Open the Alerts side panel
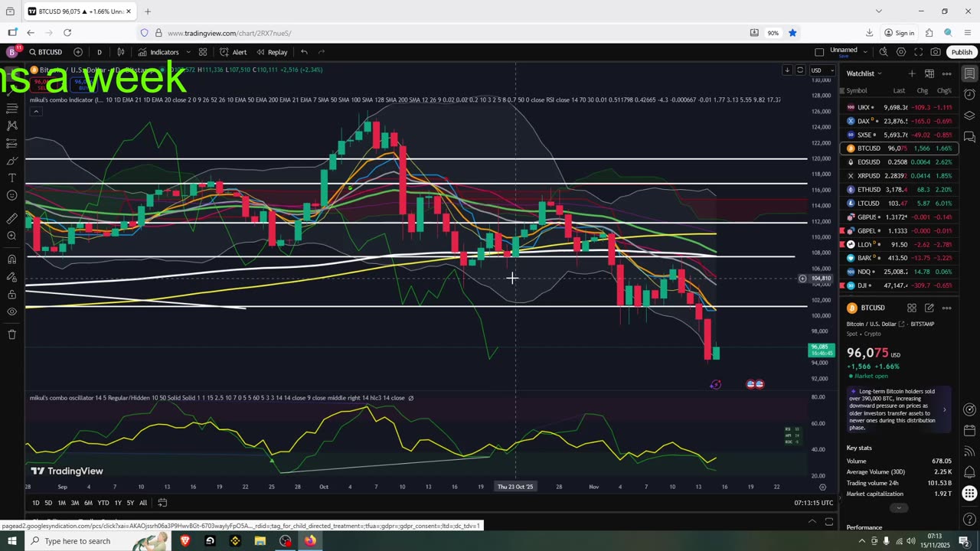Viewport: 980px width, 551px height. [969, 95]
